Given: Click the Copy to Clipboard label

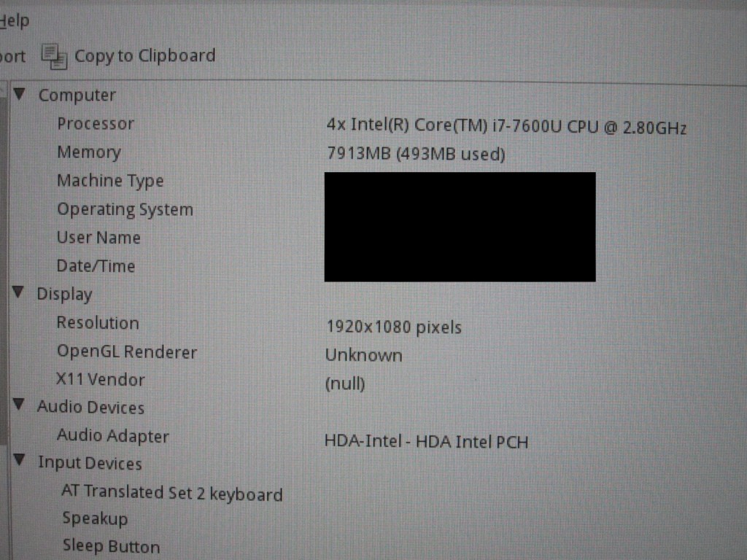Looking at the screenshot, I should 145,56.
